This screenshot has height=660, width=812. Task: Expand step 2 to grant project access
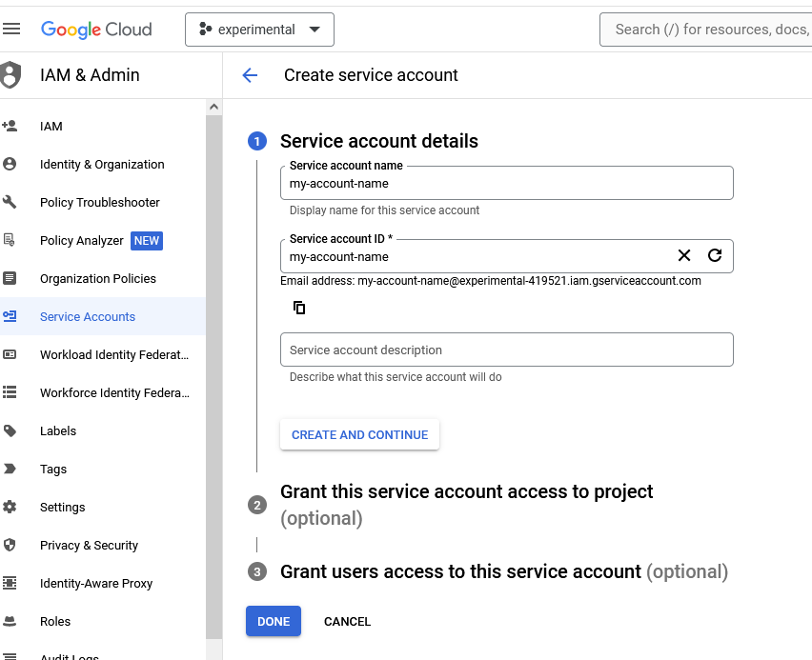pos(466,491)
